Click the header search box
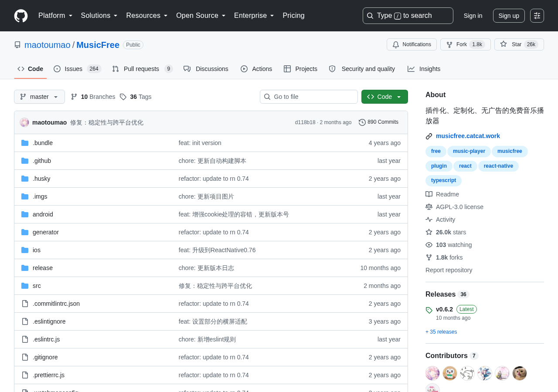Screen dimensions: 558x392 408,16
